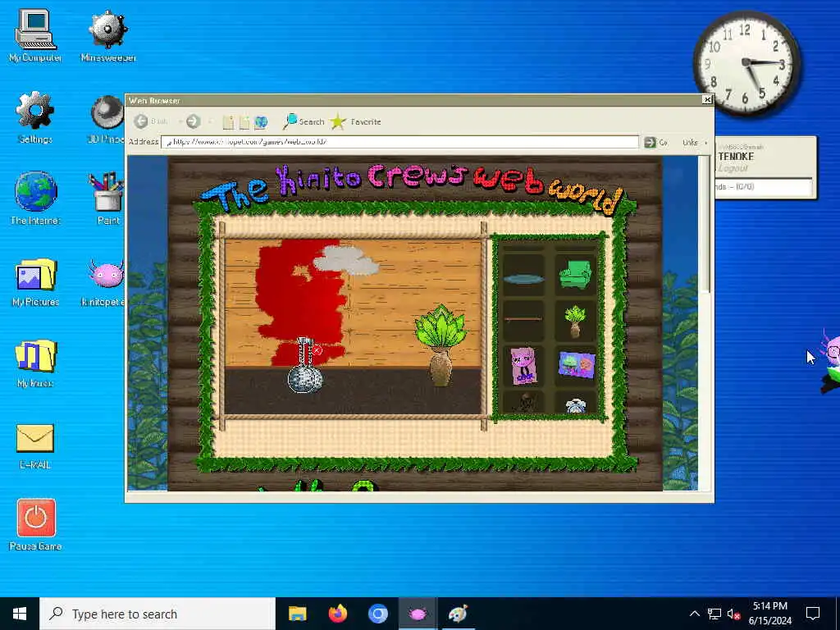Screen dimensions: 840x630
Task: Open the Windows Start menu
Action: point(20,614)
